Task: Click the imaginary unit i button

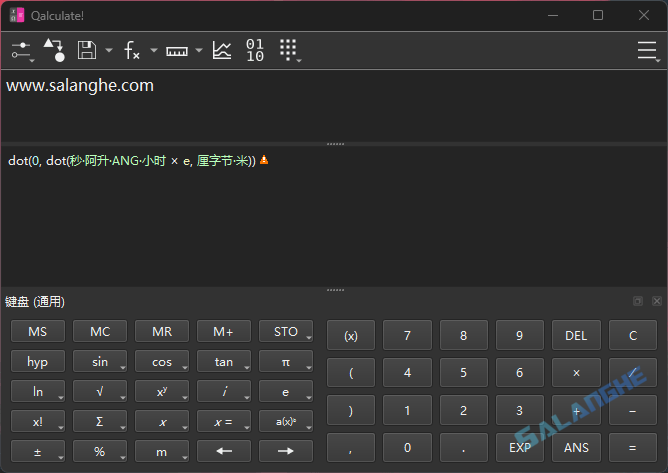Action: point(224,391)
